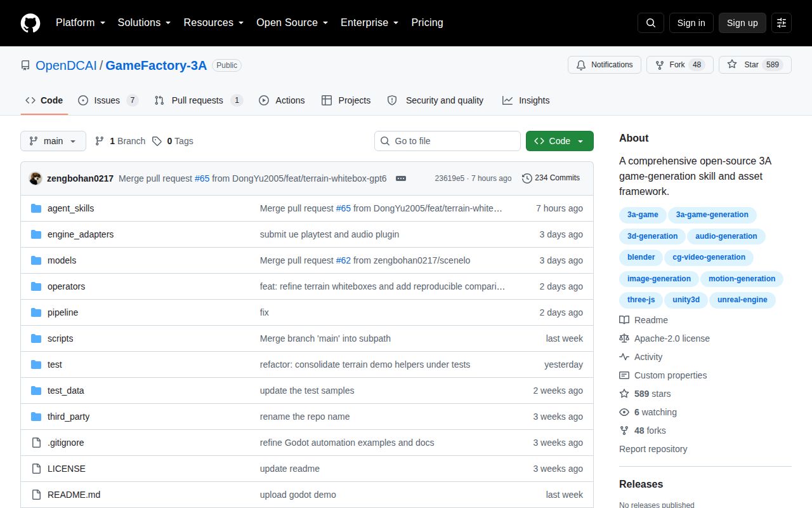Expand the Solutions menu

pyautogui.click(x=144, y=23)
